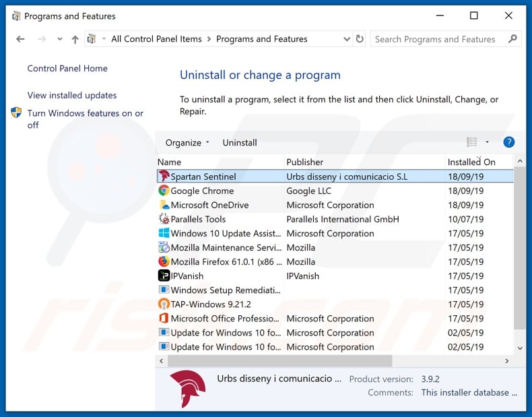Select Mozilla Maintenance Servi... entry
This screenshot has width=532, height=417.
click(x=226, y=248)
